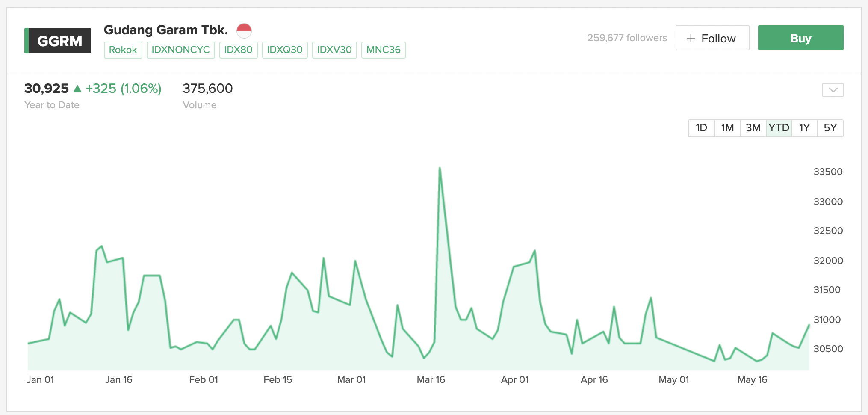The image size is (868, 415).
Task: Click the 259,677 followers count
Action: (627, 38)
